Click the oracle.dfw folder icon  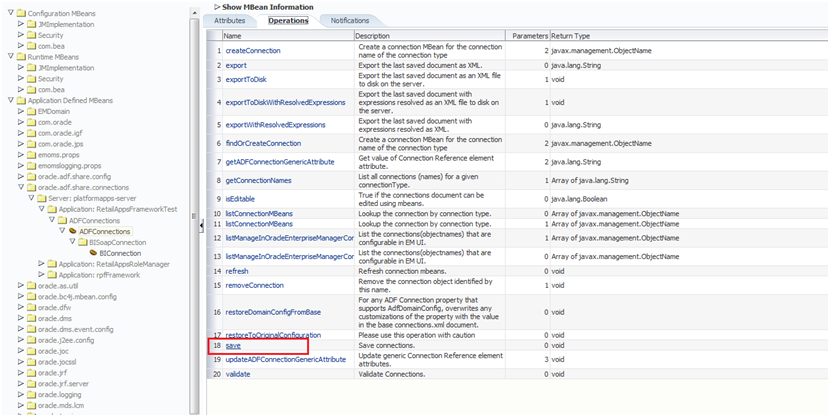coord(31,307)
